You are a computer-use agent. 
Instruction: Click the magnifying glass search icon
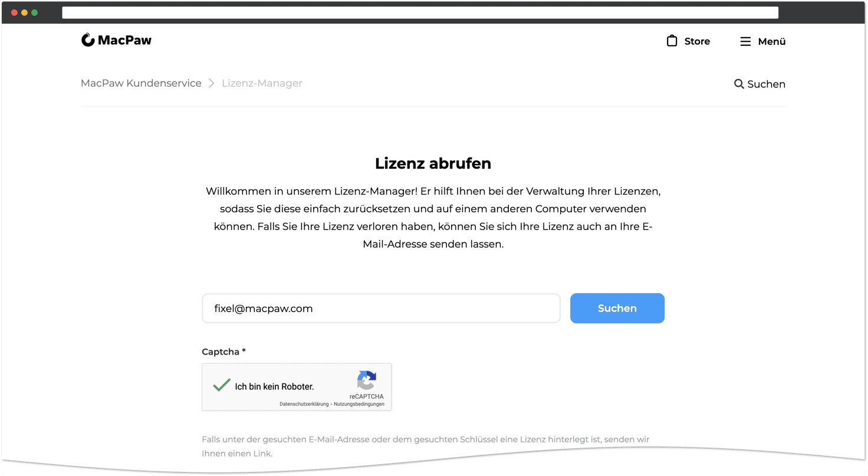[x=739, y=84]
